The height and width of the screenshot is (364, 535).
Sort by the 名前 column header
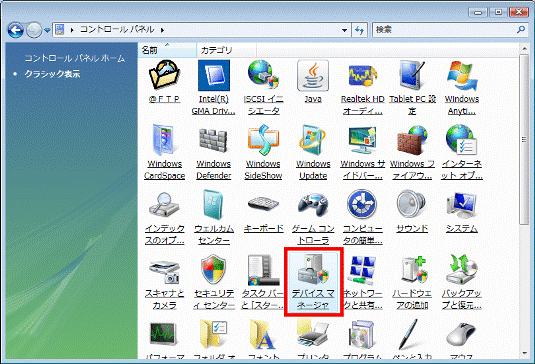tap(167, 50)
